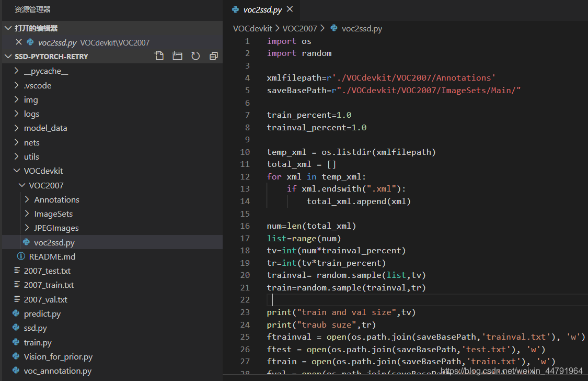The image size is (588, 381).
Task: Expand the JPEGImages folder
Action: click(x=27, y=228)
